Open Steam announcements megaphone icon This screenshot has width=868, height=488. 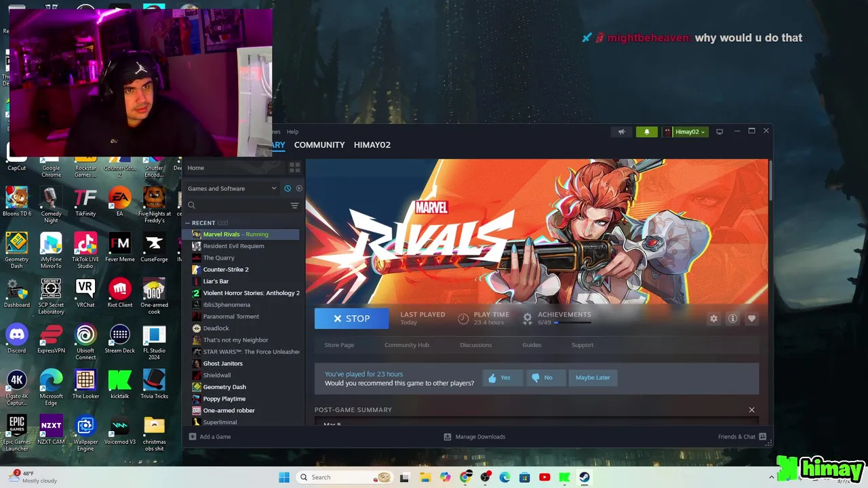tap(621, 131)
